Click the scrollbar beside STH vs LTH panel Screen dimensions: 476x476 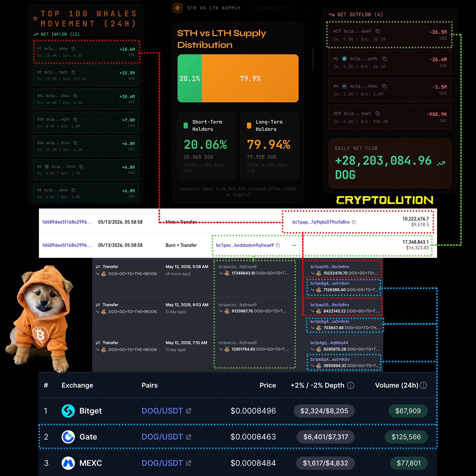click(x=313, y=59)
